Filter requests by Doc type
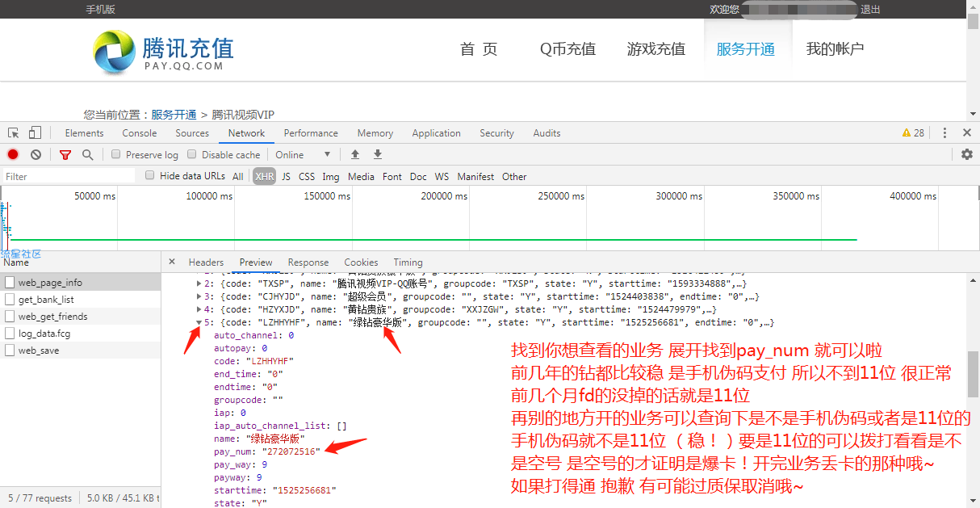Screen dimensions: 980x508 click(418, 176)
